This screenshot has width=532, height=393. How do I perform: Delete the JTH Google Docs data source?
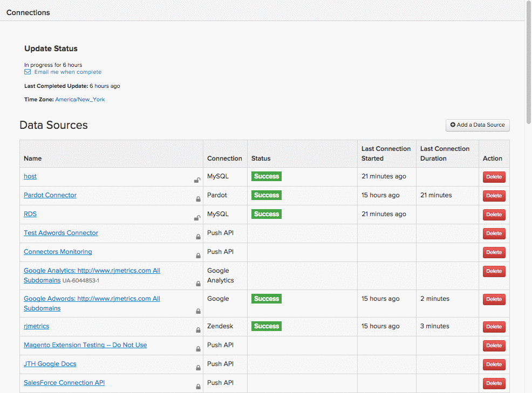tap(494, 364)
